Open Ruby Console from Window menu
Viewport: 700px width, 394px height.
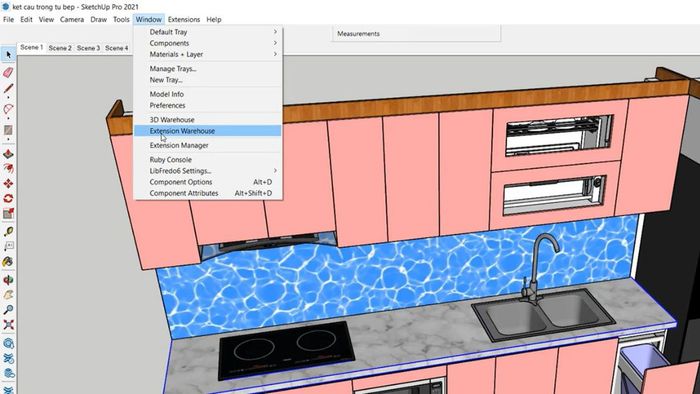tap(208, 159)
